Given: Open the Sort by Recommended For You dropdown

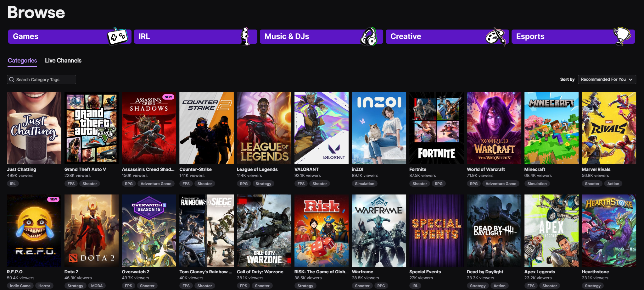Looking at the screenshot, I should click(607, 79).
